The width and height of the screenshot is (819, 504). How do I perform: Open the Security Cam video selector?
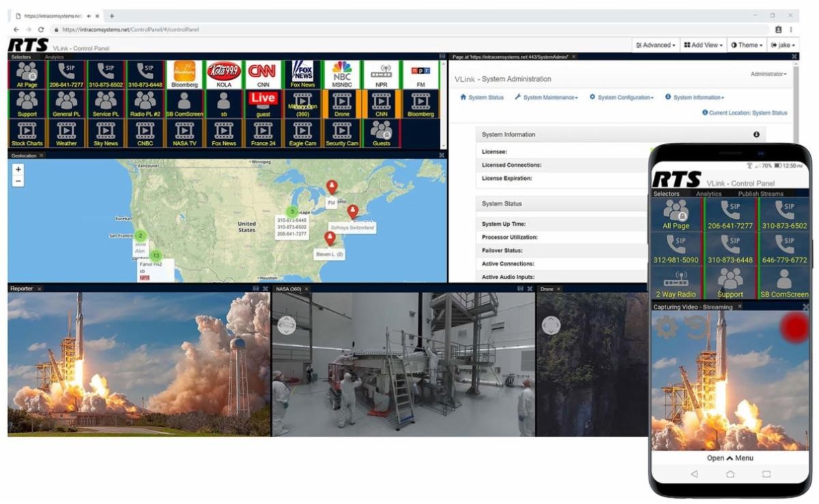(342, 134)
